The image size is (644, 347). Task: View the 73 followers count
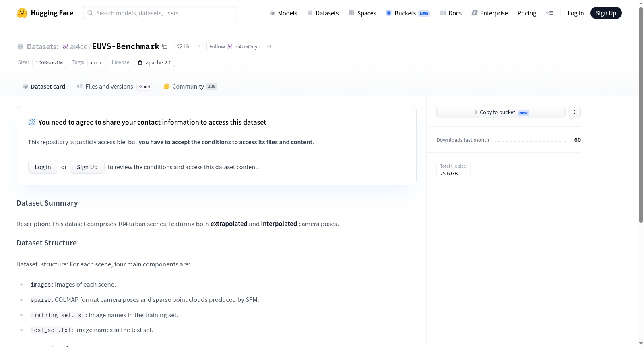(268, 46)
